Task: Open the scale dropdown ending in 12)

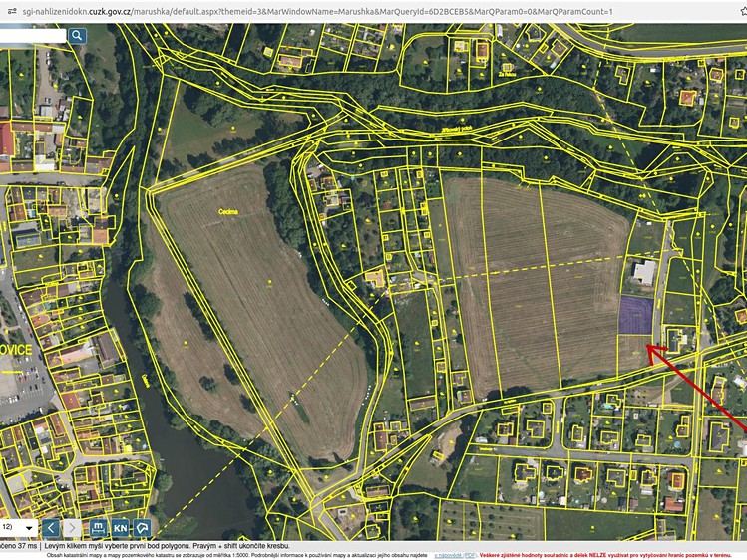Action: point(18,528)
